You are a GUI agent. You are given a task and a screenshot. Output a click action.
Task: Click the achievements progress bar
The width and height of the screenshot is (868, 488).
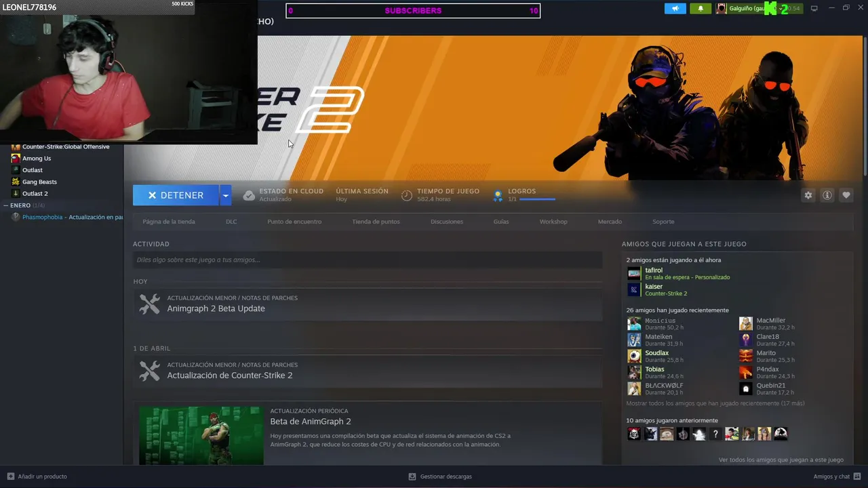tap(537, 199)
